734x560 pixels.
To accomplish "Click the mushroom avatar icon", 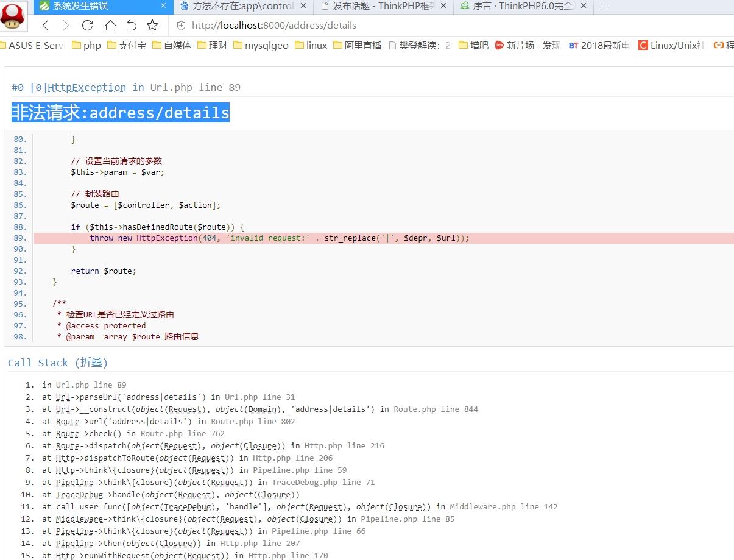I will tap(13, 16).
